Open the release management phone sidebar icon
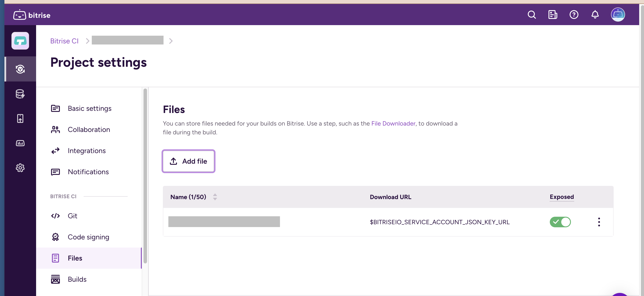This screenshot has height=296, width=644. (x=20, y=119)
